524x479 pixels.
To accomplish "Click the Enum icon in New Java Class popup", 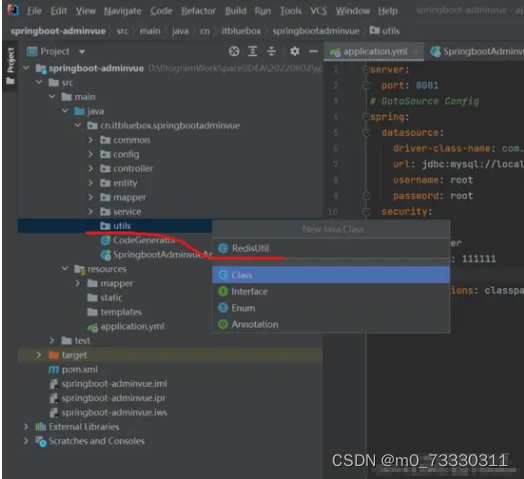I will pyautogui.click(x=223, y=308).
